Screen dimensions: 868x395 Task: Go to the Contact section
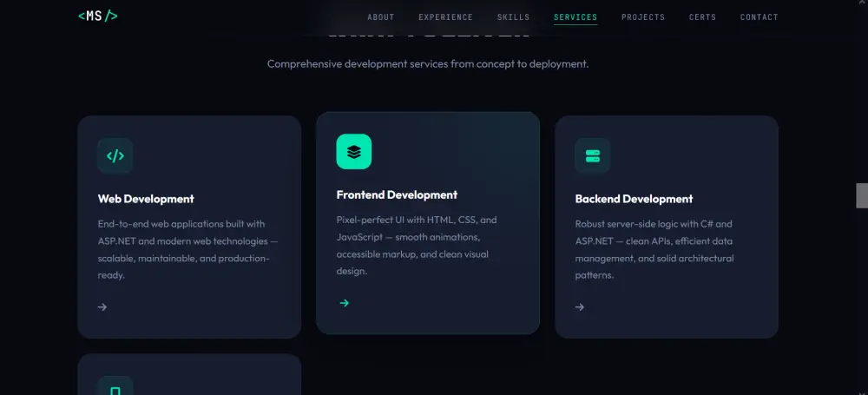[759, 17]
